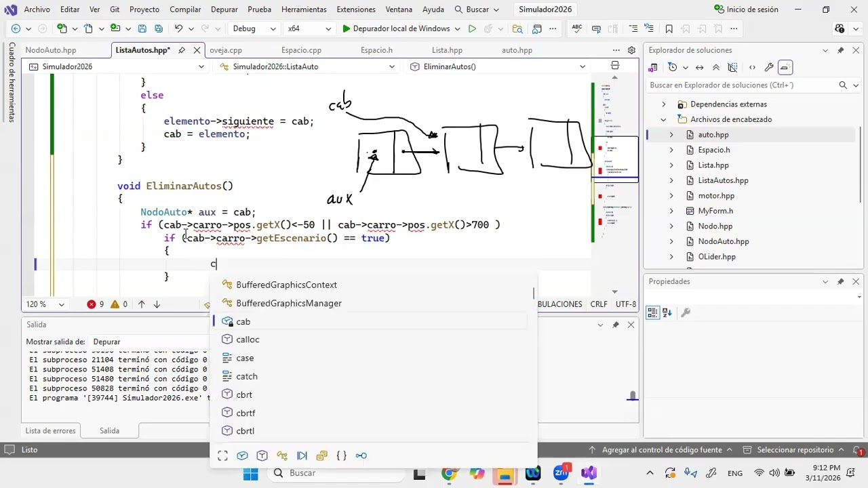Click the spell checker ABC icon
The height and width of the screenshot is (488, 868).
577,28
